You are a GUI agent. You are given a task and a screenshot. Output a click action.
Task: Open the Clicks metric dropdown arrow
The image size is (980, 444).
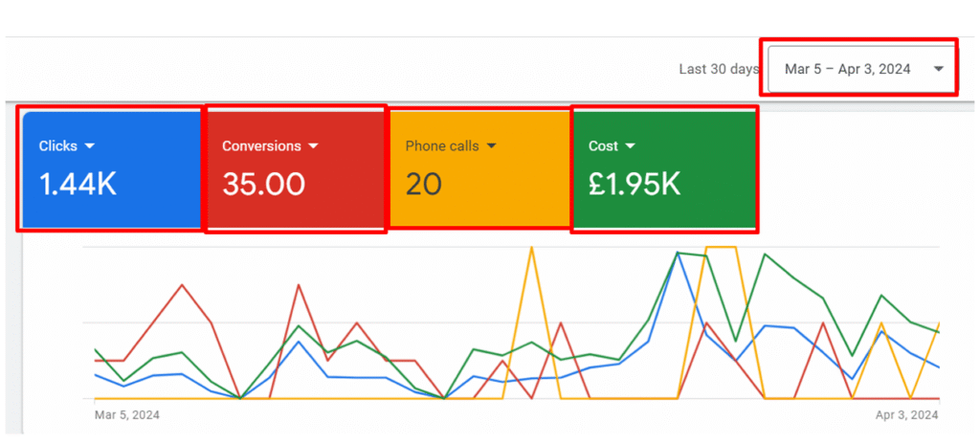pyautogui.click(x=89, y=145)
